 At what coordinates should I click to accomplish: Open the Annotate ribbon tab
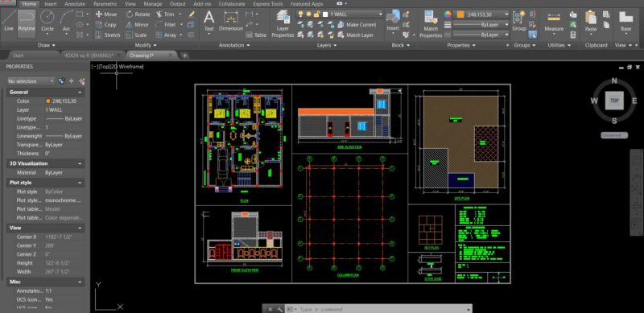pos(75,4)
